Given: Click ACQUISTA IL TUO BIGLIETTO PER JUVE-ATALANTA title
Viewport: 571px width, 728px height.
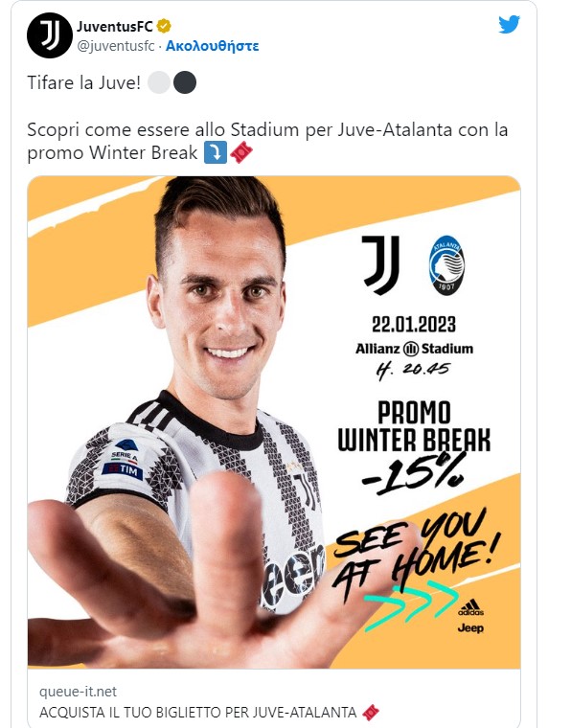Looking at the screenshot, I should (197, 712).
